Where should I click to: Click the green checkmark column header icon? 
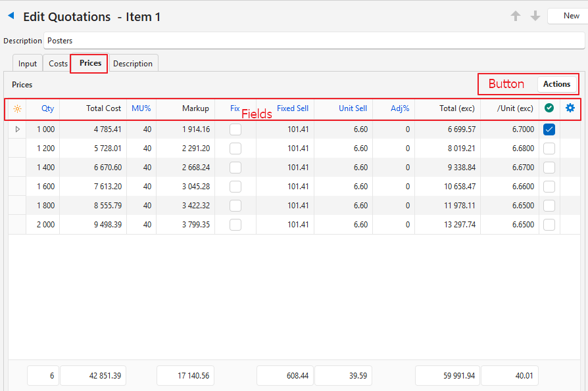pos(549,108)
